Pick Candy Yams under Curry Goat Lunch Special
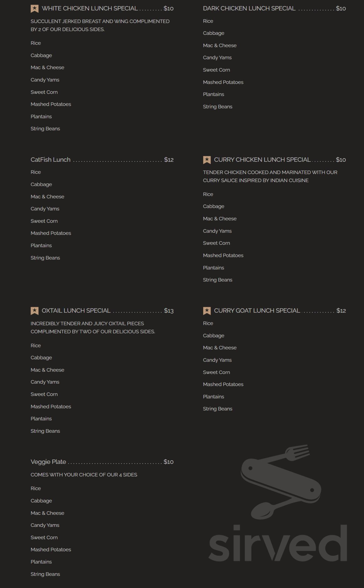The height and width of the screenshot is (588, 364). 217,360
